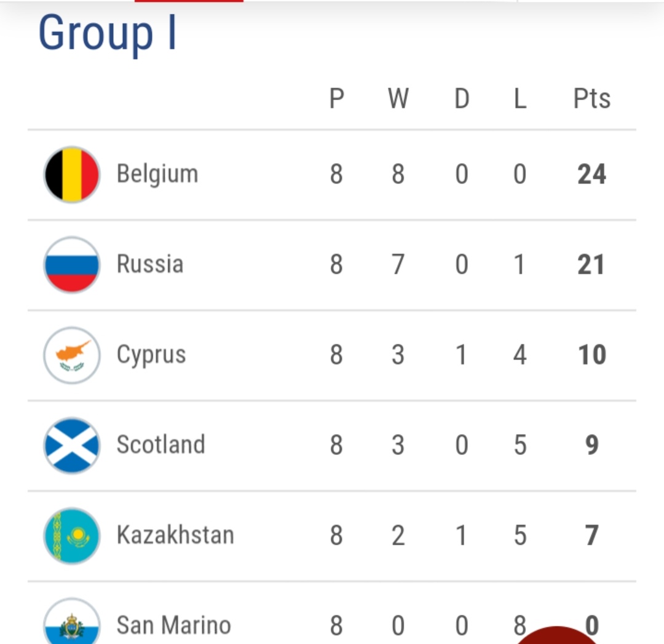Click the D column header
The width and height of the screenshot is (664, 644).
462,99
